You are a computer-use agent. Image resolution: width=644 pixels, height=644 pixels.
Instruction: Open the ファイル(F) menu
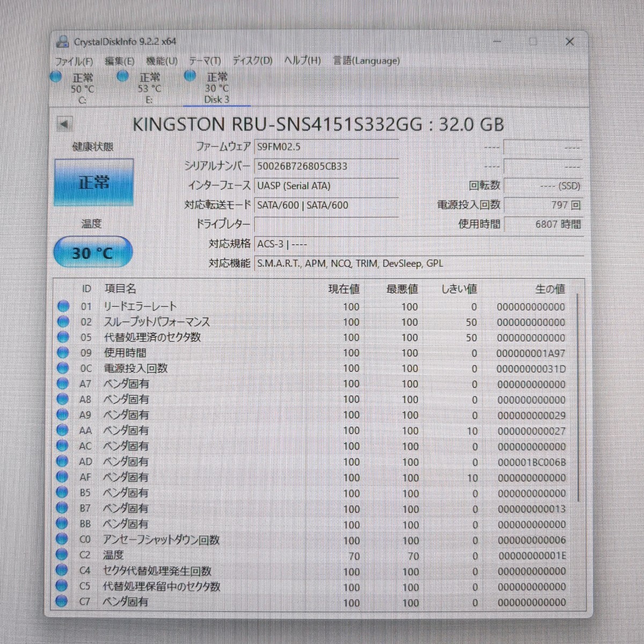(74, 61)
